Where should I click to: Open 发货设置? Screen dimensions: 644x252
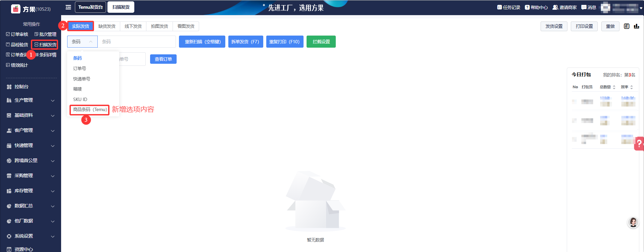tap(554, 26)
